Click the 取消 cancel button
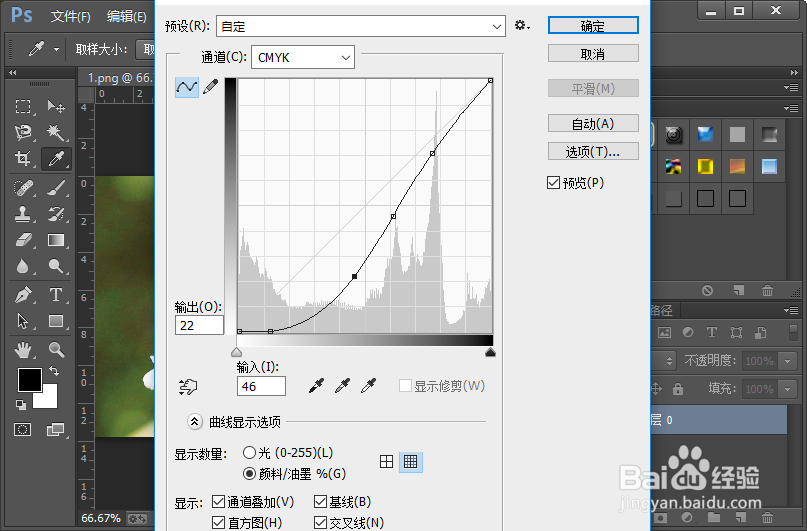This screenshot has width=807, height=531. (593, 54)
